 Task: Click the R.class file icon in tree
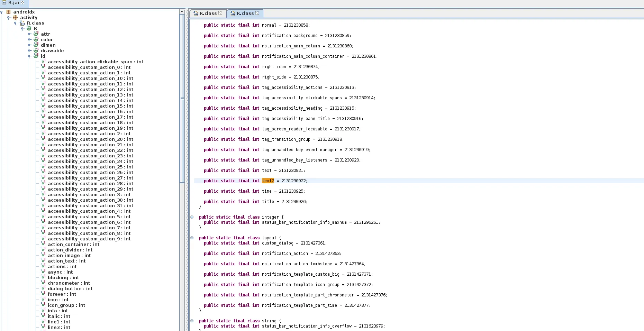(22, 23)
